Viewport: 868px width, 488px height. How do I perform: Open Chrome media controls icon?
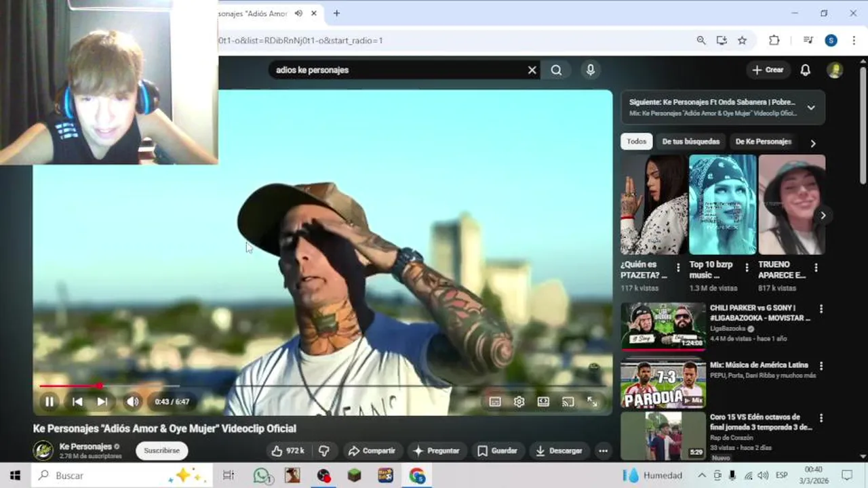[808, 41]
